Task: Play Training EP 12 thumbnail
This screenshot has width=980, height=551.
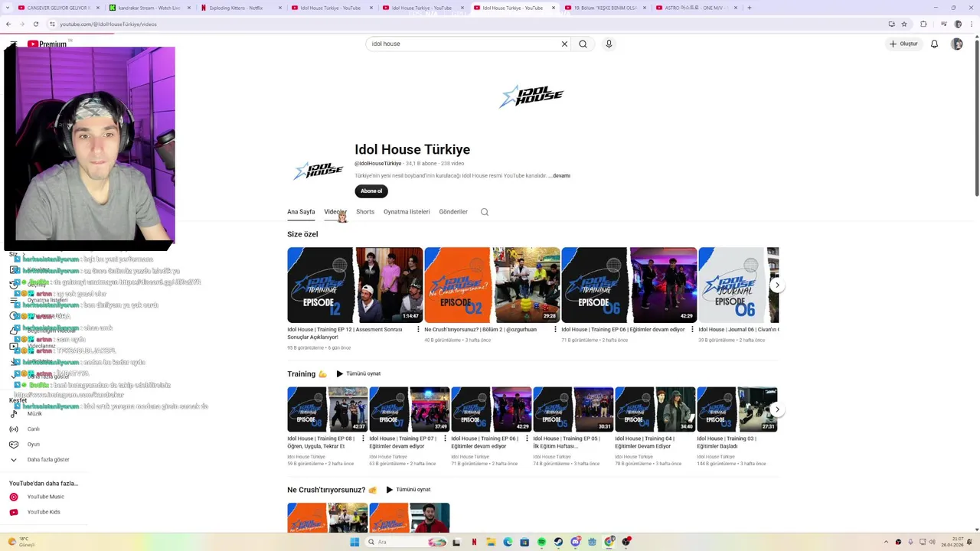Action: (x=354, y=285)
